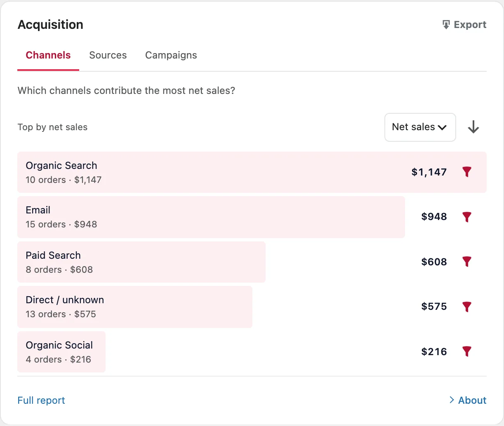
Task: Click the '4 orders · $216' subtitle
Action: (58, 359)
